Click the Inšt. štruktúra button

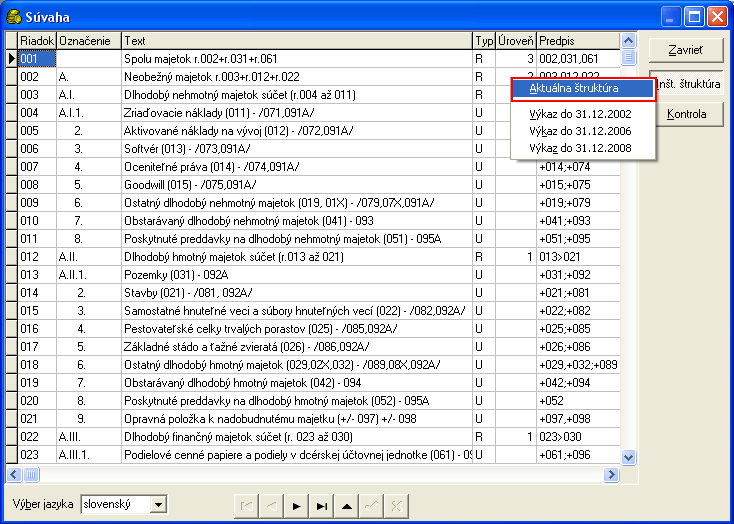point(689,84)
